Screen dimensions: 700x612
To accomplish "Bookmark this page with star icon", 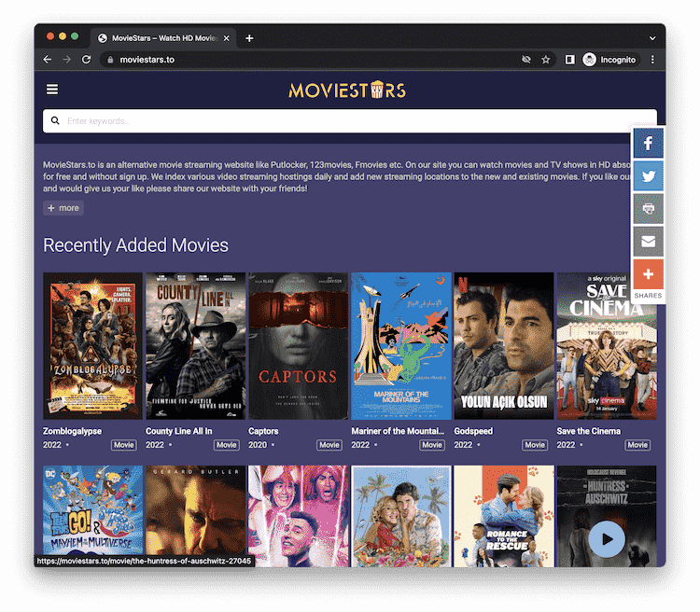I will click(546, 60).
